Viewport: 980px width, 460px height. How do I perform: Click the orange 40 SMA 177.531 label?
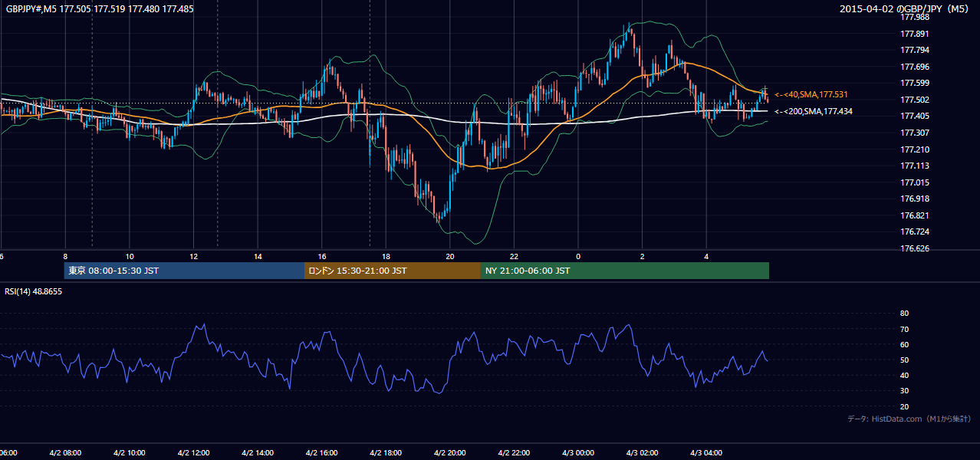(x=811, y=94)
